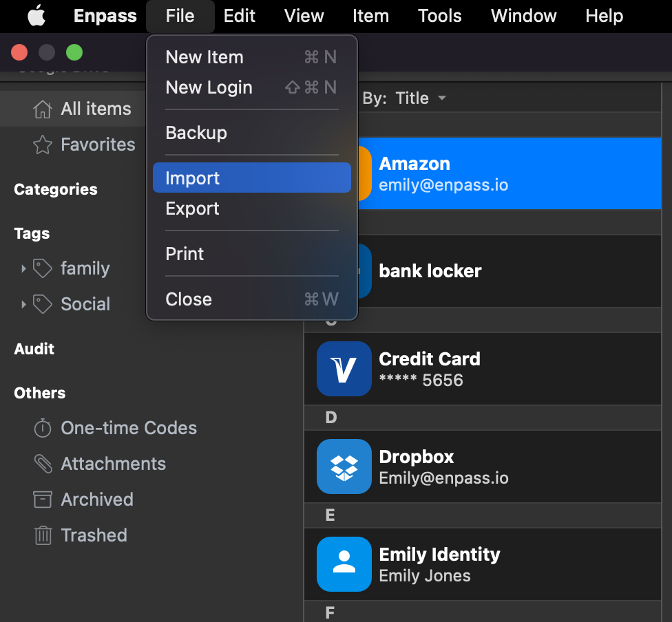
Task: Click the Favorites star icon
Action: (43, 144)
